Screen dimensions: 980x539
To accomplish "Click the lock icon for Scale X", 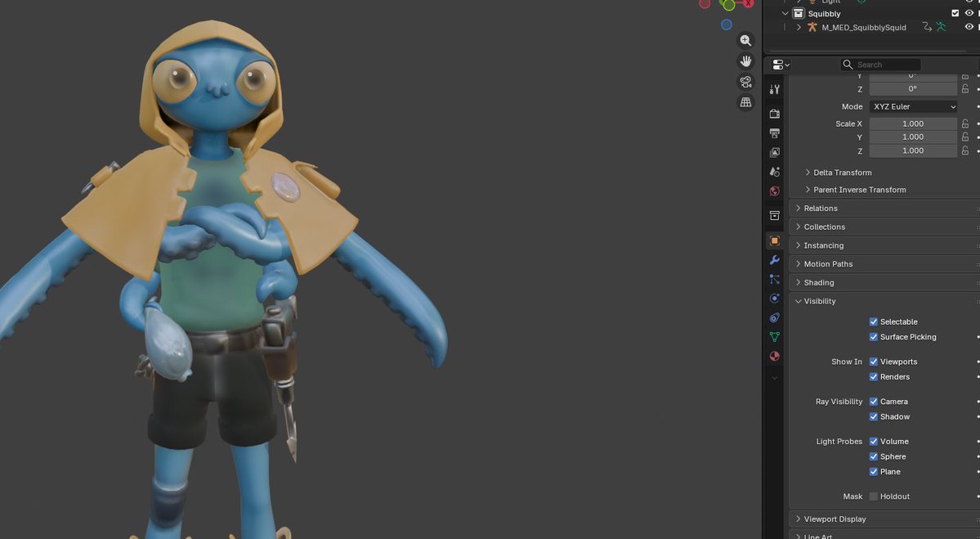I will pos(965,124).
